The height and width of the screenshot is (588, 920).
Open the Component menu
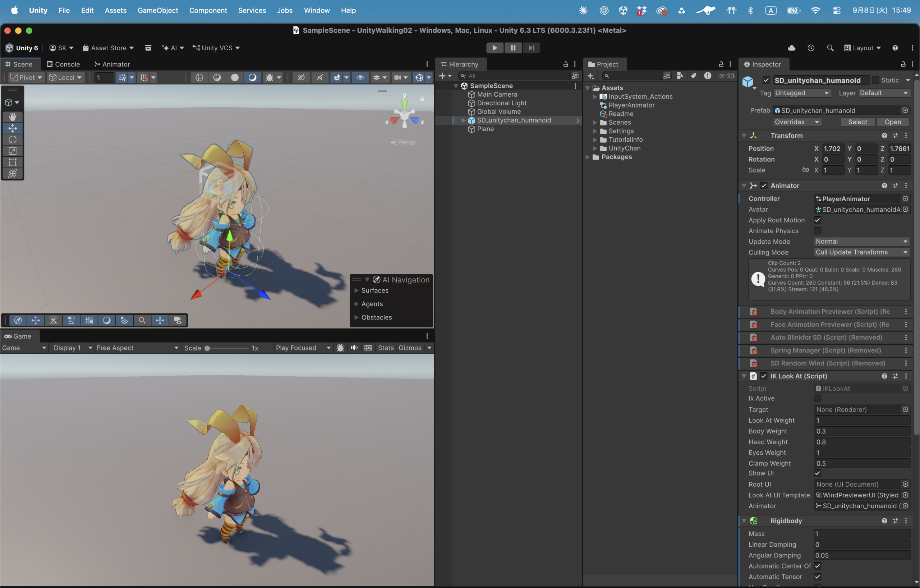208,10
